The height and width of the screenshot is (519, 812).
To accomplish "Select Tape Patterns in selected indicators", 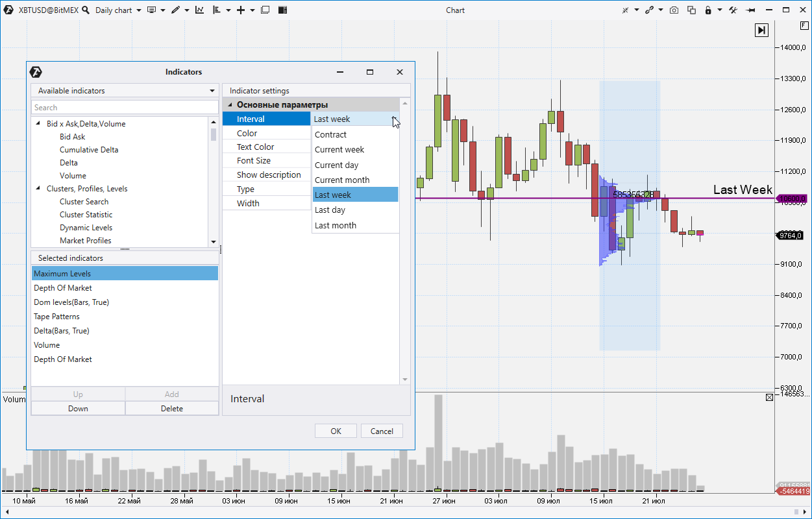I will (x=57, y=316).
